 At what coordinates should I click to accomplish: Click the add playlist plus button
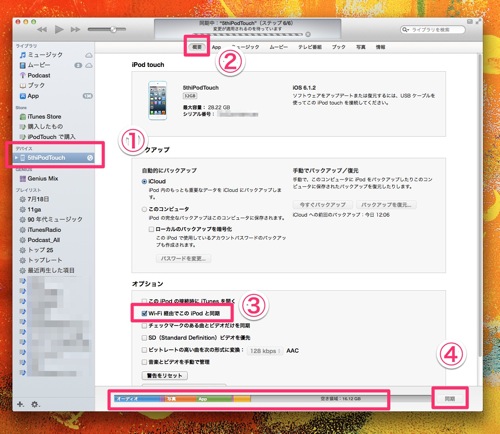(20, 404)
